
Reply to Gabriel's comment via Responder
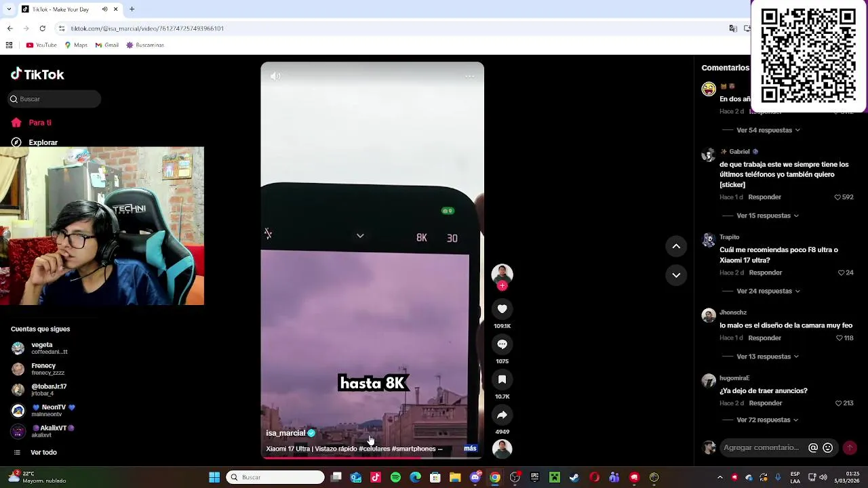[x=764, y=197]
